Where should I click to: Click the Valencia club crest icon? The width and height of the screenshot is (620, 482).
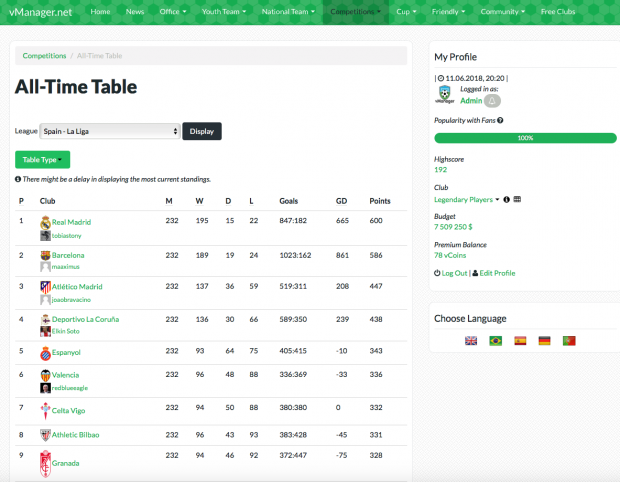(45, 375)
